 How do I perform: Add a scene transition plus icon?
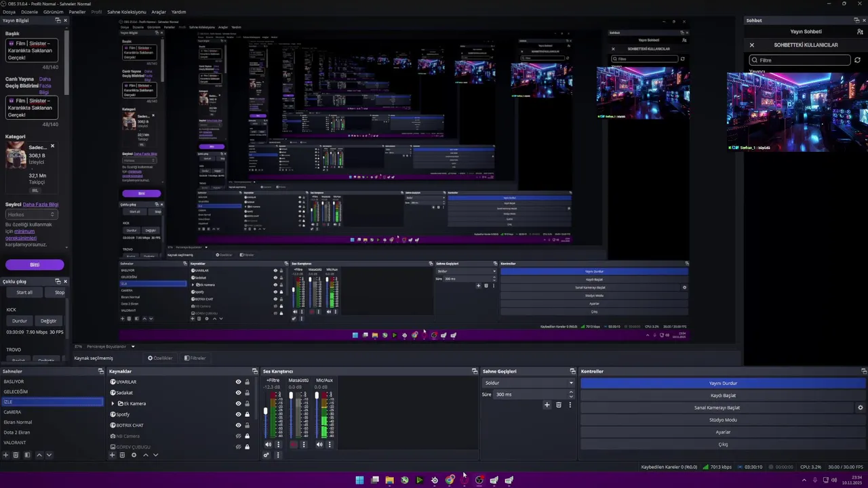[547, 405]
